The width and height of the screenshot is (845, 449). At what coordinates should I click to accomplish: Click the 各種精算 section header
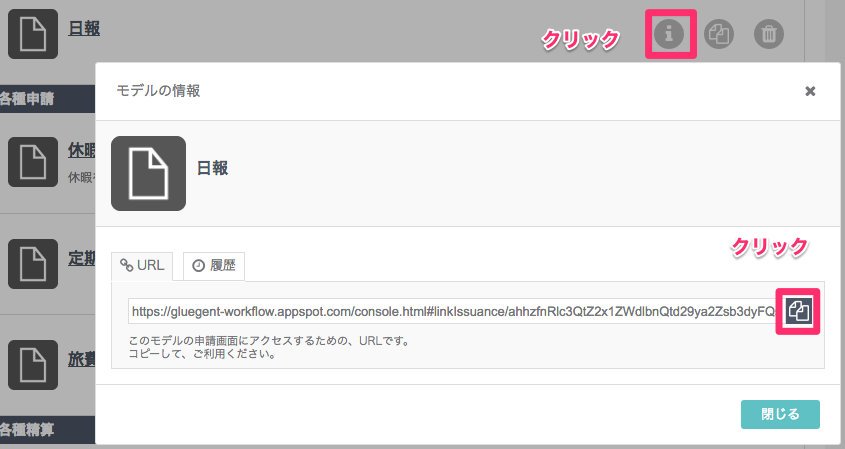pyautogui.click(x=47, y=430)
